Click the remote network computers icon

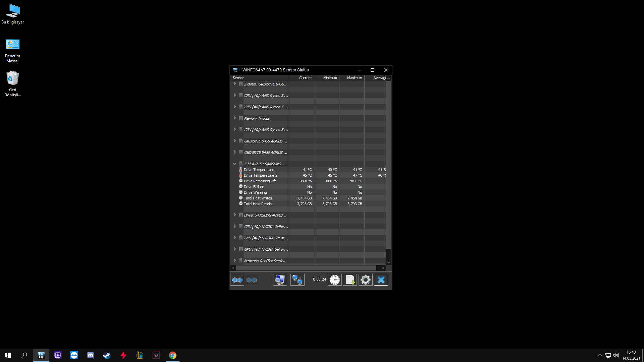pos(297,280)
